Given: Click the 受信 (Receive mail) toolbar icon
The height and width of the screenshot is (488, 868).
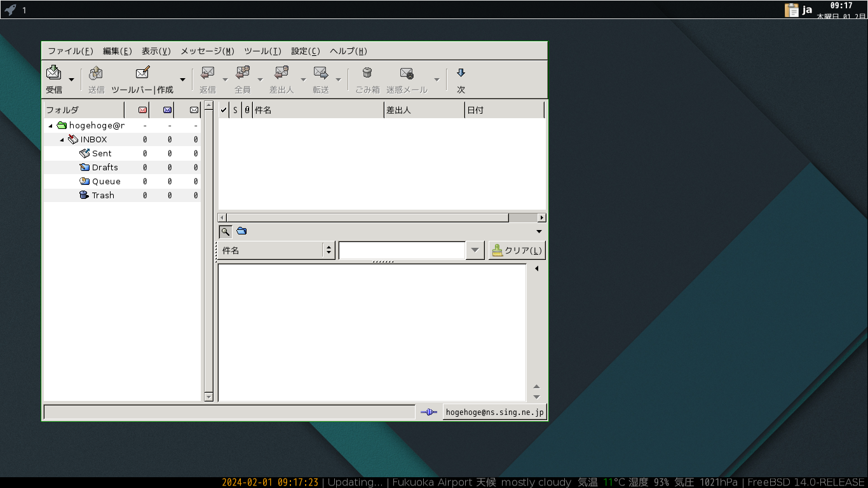Looking at the screenshot, I should coord(54,73).
